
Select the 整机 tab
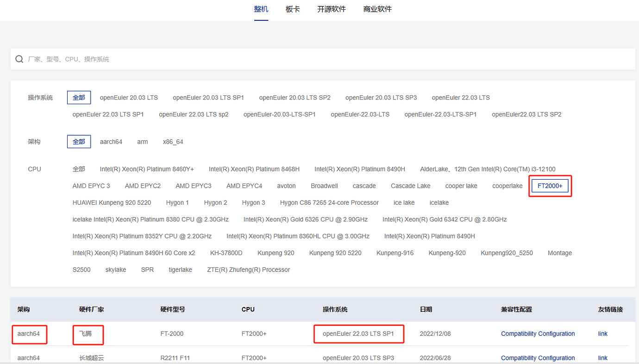pyautogui.click(x=261, y=9)
